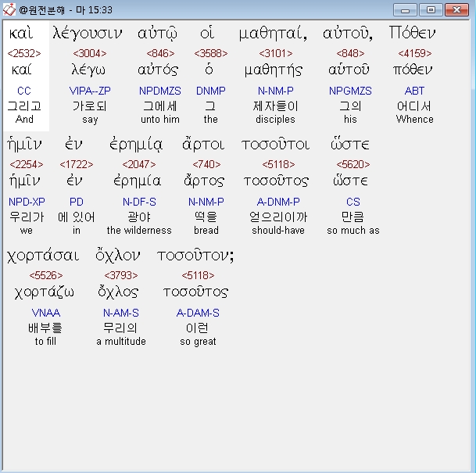
Task: Select the Greek word μαθηταί
Action: (x=273, y=33)
